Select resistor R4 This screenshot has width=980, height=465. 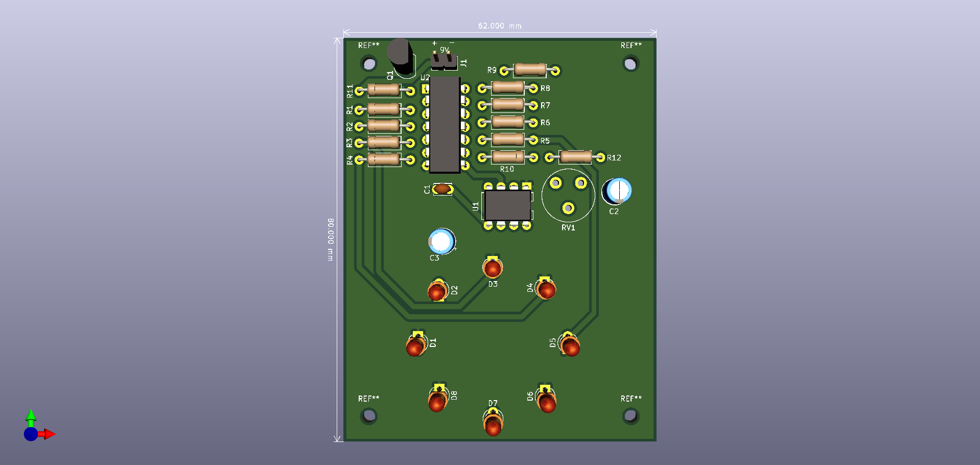click(x=384, y=159)
